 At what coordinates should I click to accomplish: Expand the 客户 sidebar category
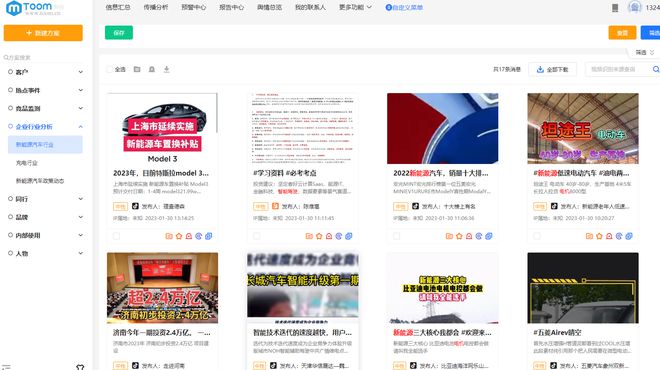click(x=45, y=72)
